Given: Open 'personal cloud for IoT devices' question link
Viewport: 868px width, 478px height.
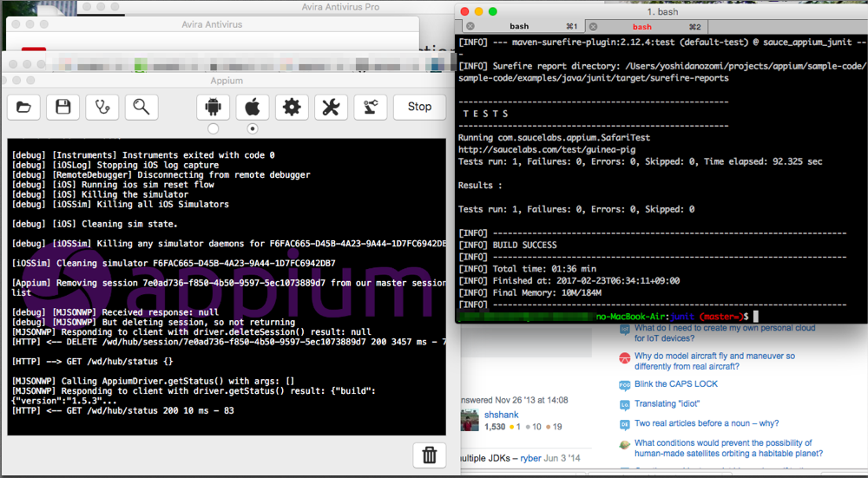Looking at the screenshot, I should click(x=725, y=333).
